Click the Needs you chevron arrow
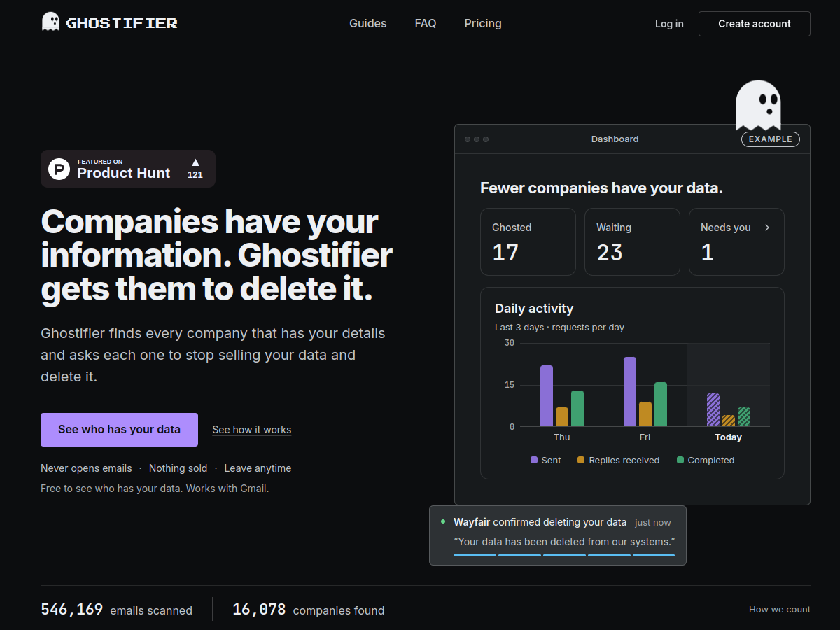 [x=767, y=227]
